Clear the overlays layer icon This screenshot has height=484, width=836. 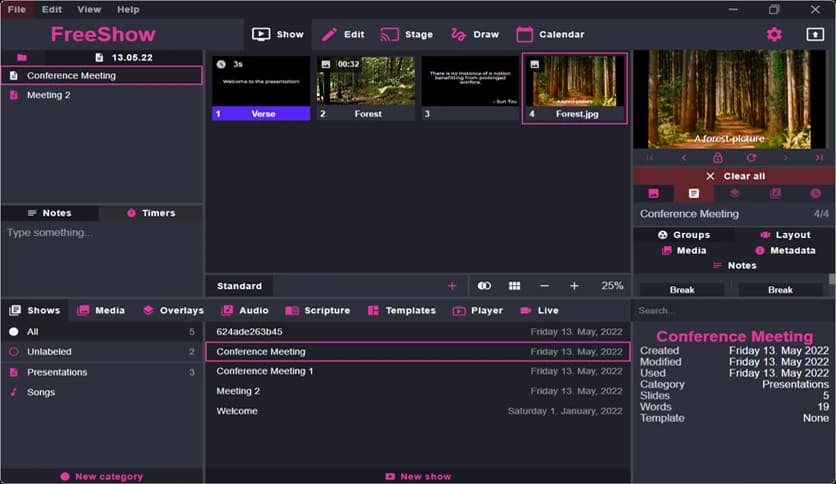pos(734,193)
